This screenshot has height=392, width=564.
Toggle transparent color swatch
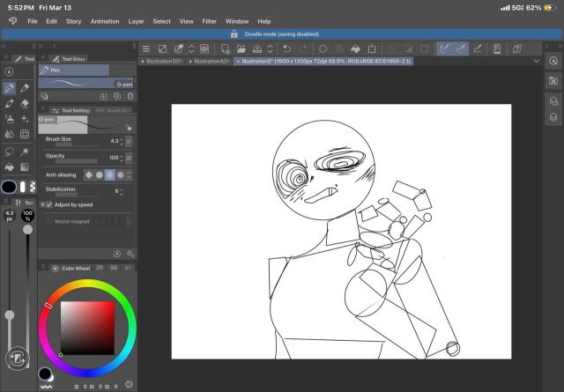(x=33, y=187)
